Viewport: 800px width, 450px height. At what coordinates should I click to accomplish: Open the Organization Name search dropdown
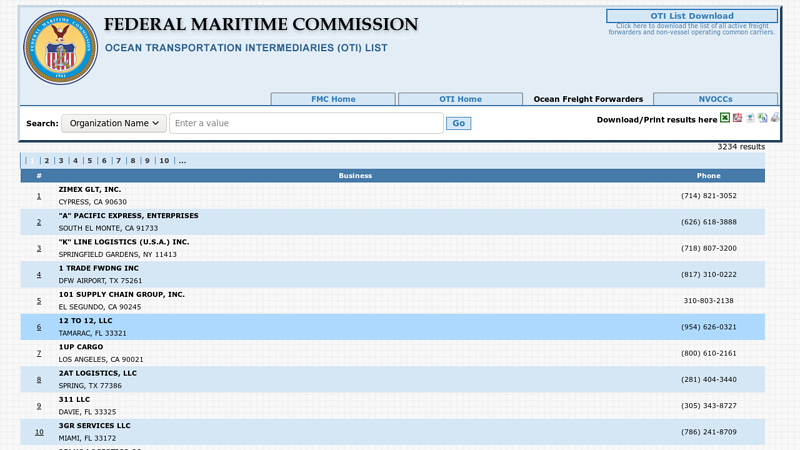point(113,123)
